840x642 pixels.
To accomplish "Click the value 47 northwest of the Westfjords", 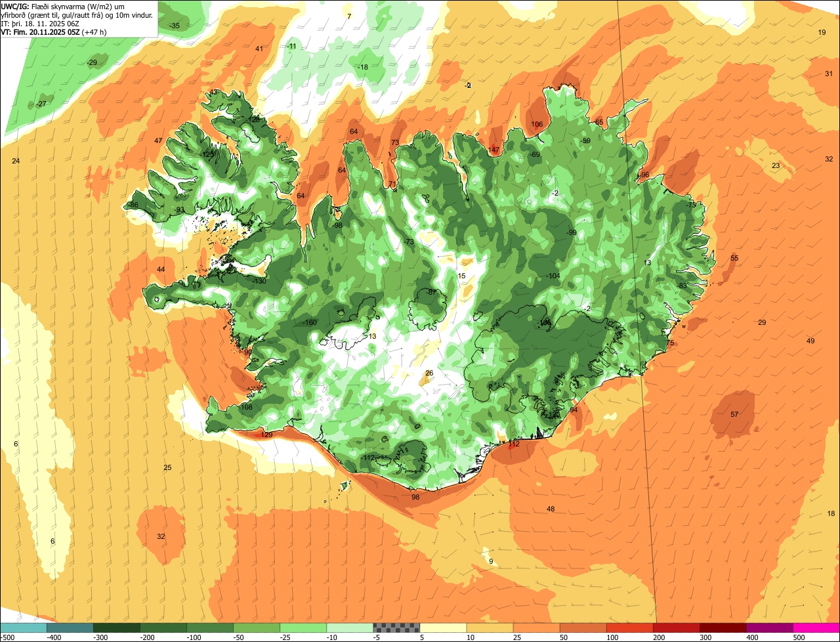I will click(158, 141).
